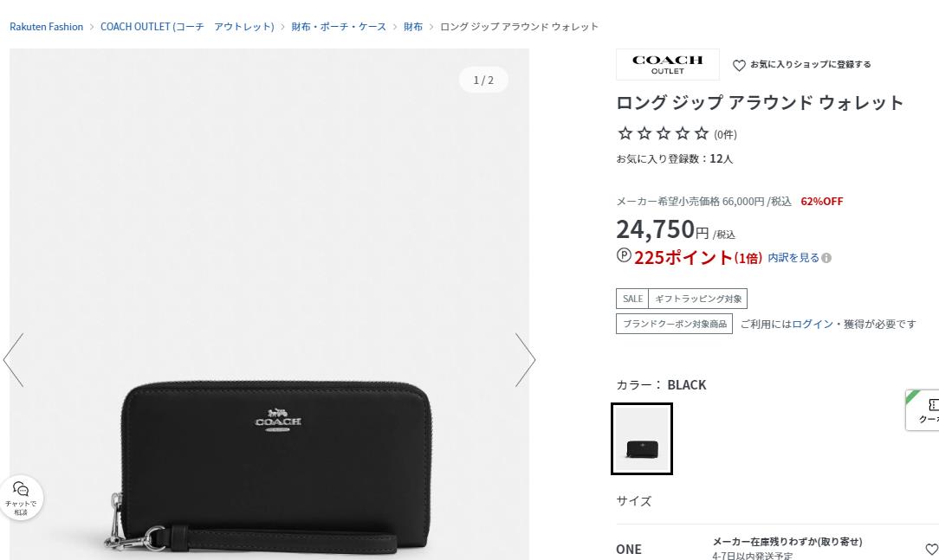Viewport: 939px width, 560px height.
Task: Select the BLACK color swatch thumbnail
Action: pyautogui.click(x=642, y=439)
